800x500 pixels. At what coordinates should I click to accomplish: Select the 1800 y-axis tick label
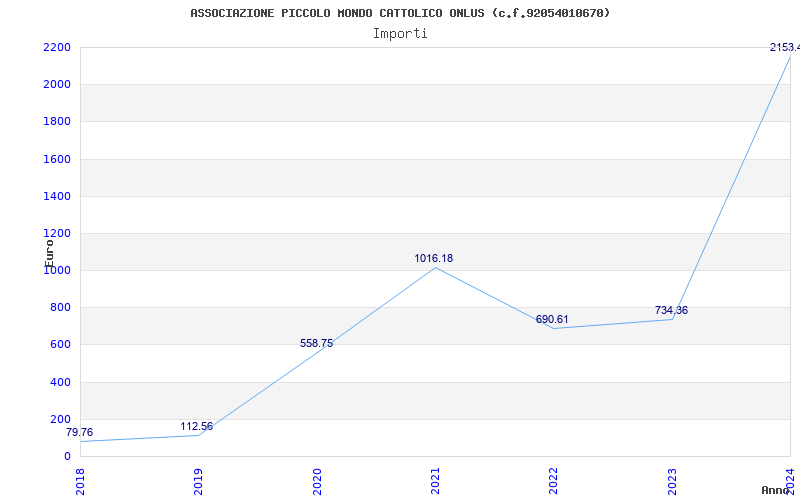pyautogui.click(x=57, y=122)
